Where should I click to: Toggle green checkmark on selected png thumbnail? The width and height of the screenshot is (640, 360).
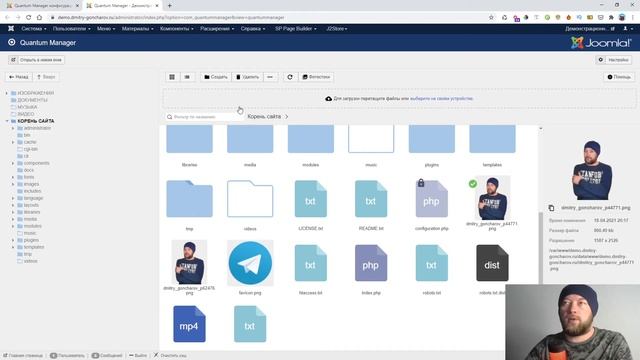pos(473,184)
